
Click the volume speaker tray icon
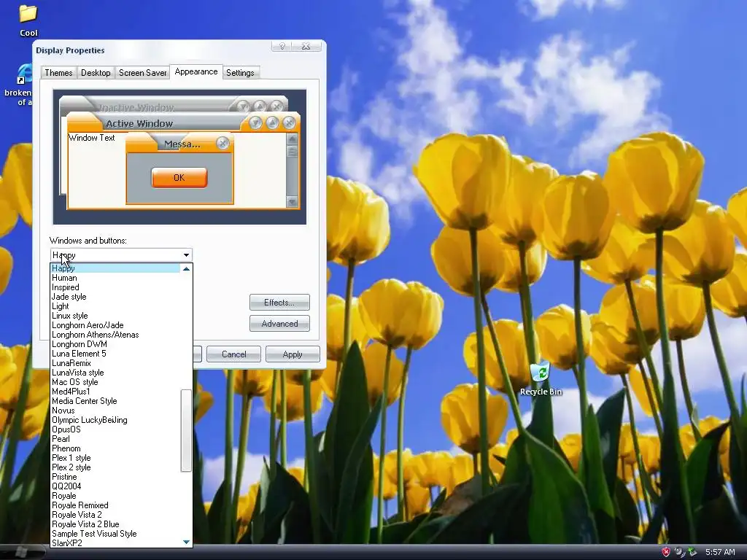(679, 552)
